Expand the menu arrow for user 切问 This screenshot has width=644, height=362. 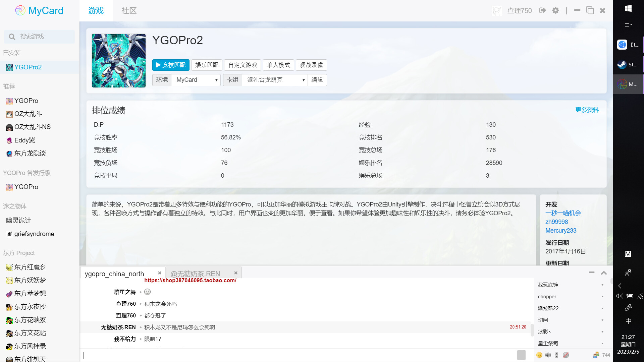pyautogui.click(x=602, y=320)
